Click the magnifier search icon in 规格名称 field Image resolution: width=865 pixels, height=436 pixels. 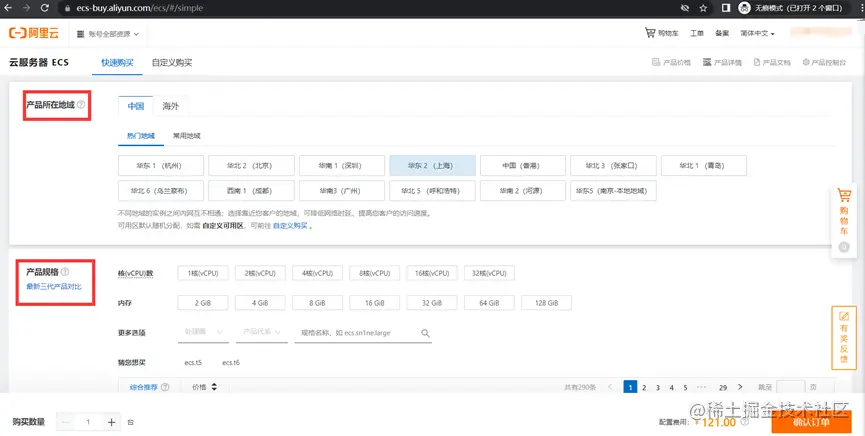425,333
